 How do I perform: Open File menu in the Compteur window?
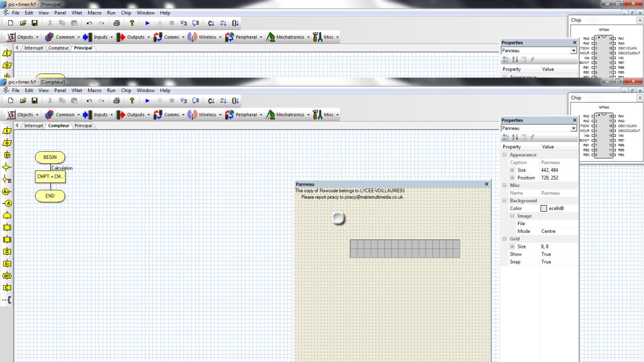click(x=16, y=90)
